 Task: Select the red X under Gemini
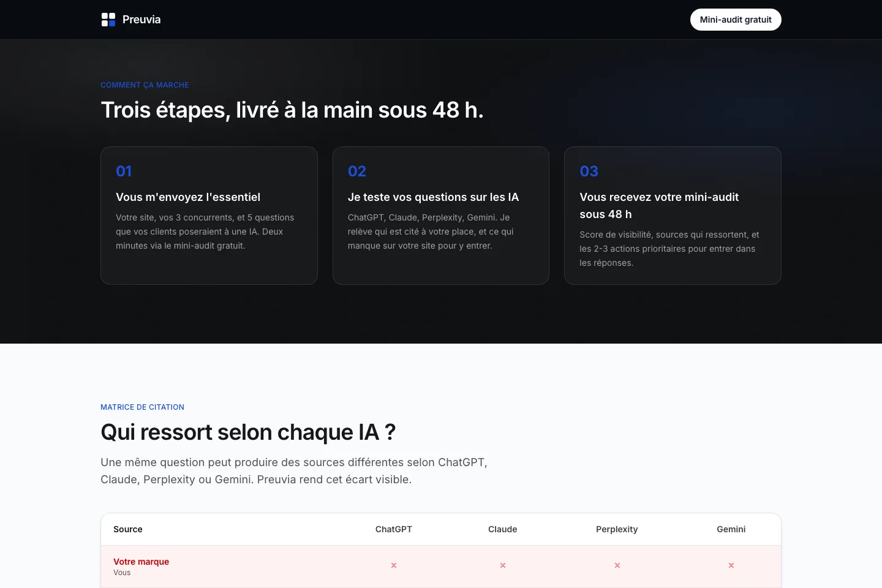[731, 565]
